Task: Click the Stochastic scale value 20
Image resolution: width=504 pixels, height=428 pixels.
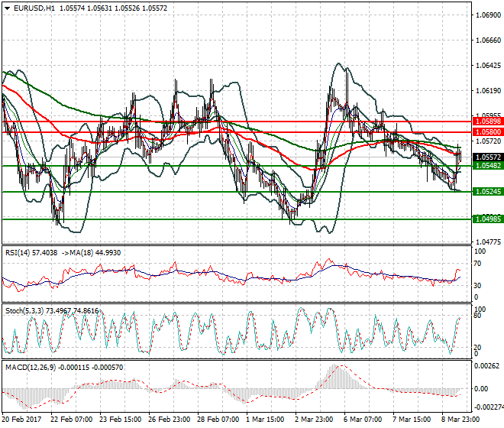Action: click(478, 348)
